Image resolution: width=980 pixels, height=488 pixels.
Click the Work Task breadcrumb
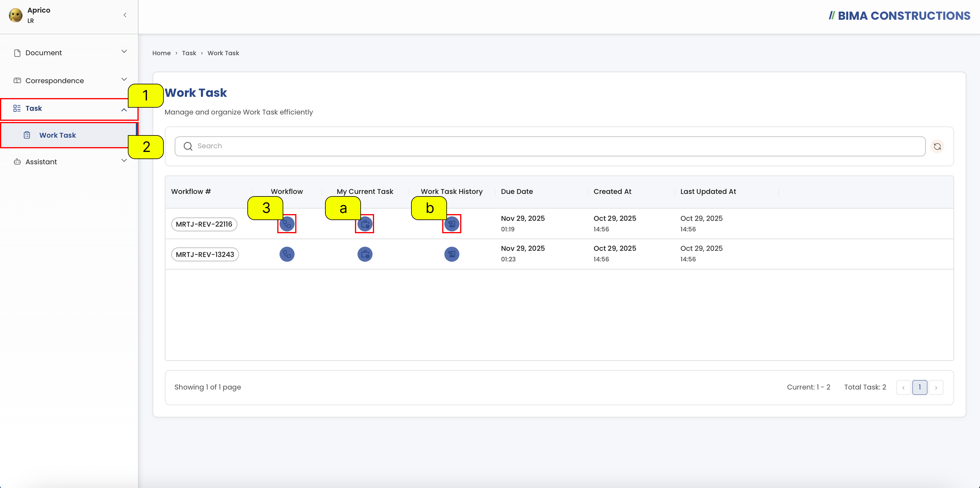pyautogui.click(x=223, y=53)
